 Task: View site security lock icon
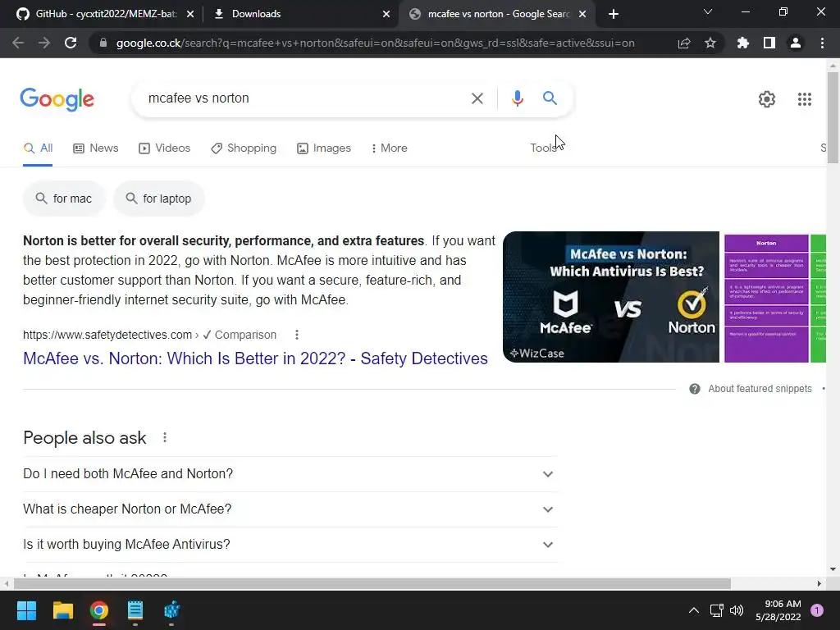103,43
